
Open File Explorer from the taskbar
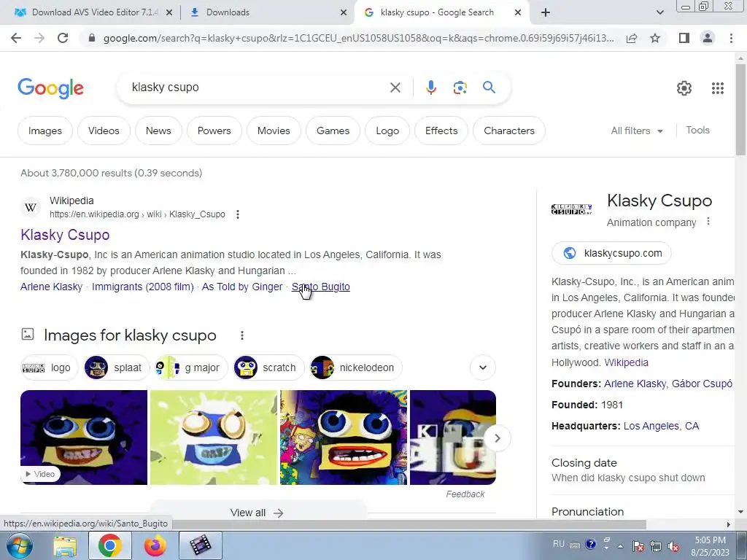click(65, 545)
